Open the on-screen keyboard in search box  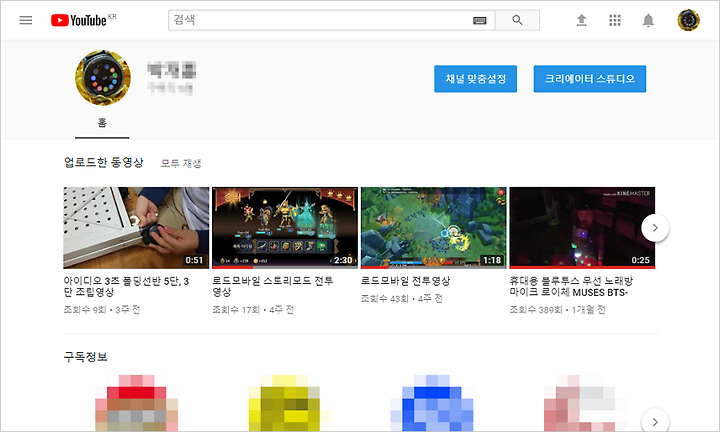(x=479, y=20)
